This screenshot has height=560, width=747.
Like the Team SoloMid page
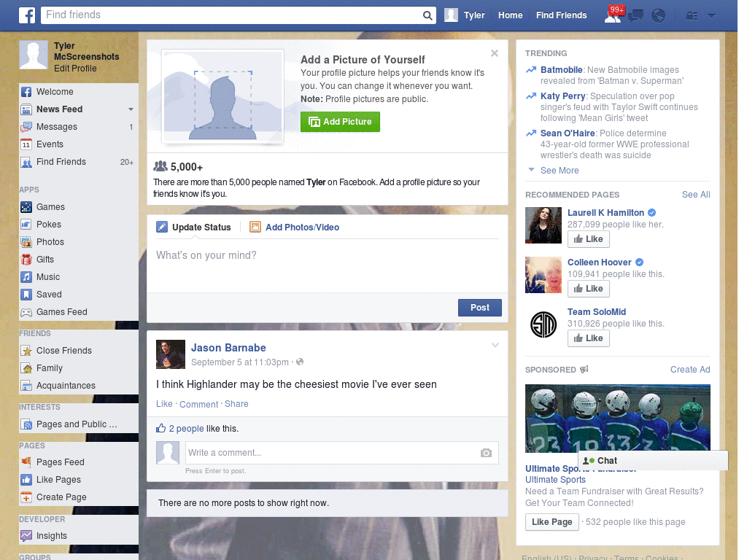[x=589, y=338]
